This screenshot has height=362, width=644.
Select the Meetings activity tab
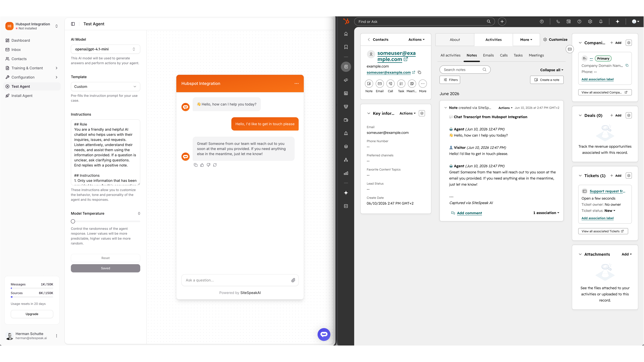click(x=536, y=55)
